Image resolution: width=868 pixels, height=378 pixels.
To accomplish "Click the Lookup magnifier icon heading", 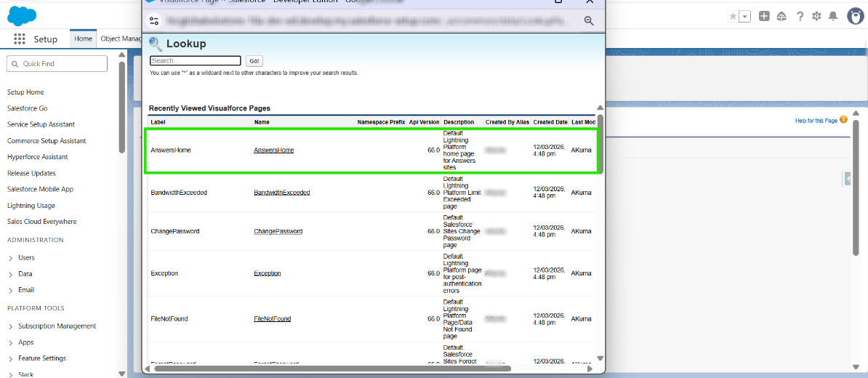I will click(156, 44).
